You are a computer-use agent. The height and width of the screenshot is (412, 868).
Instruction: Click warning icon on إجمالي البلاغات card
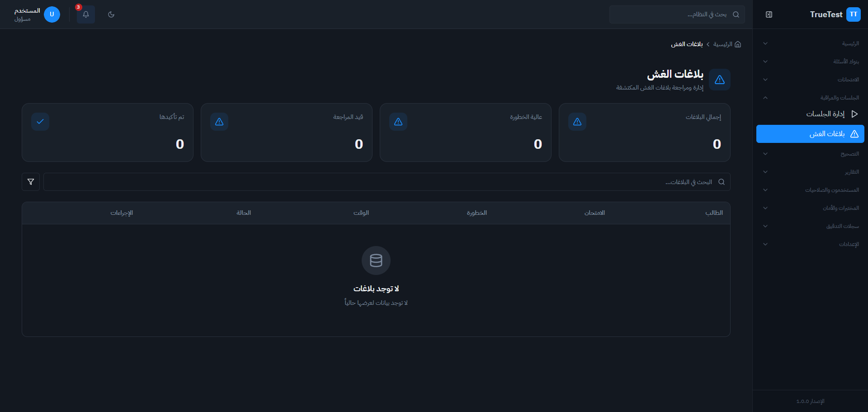[x=577, y=122]
